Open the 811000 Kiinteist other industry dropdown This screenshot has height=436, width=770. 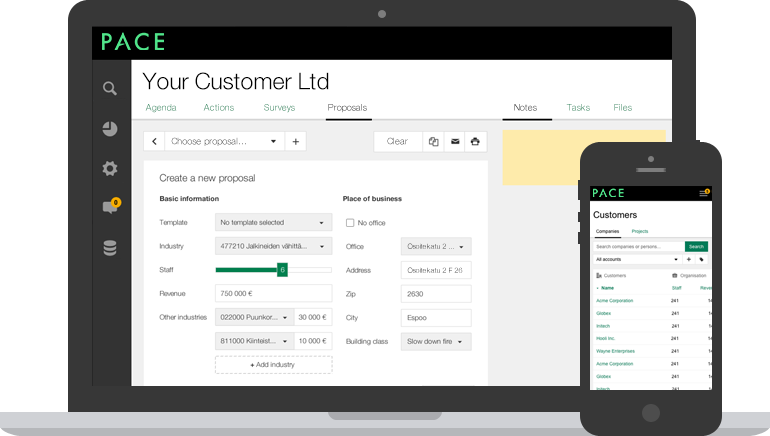pyautogui.click(x=254, y=341)
